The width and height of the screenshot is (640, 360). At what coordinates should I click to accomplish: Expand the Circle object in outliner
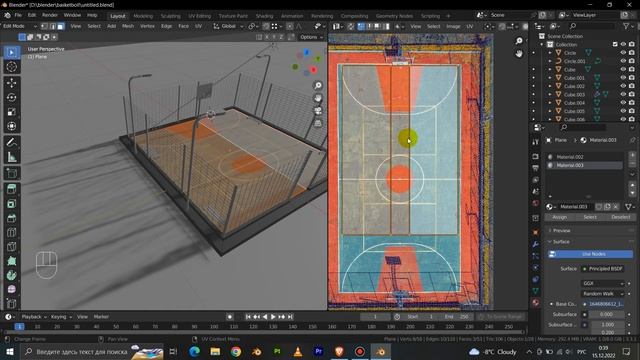[x=550, y=53]
